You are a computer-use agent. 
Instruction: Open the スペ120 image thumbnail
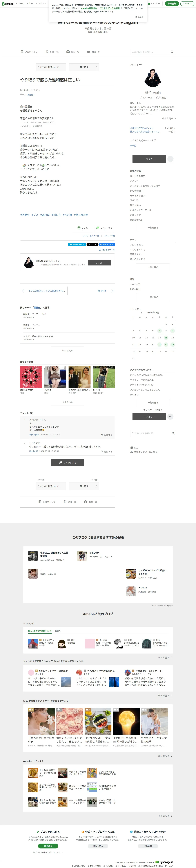[x=104, y=377]
